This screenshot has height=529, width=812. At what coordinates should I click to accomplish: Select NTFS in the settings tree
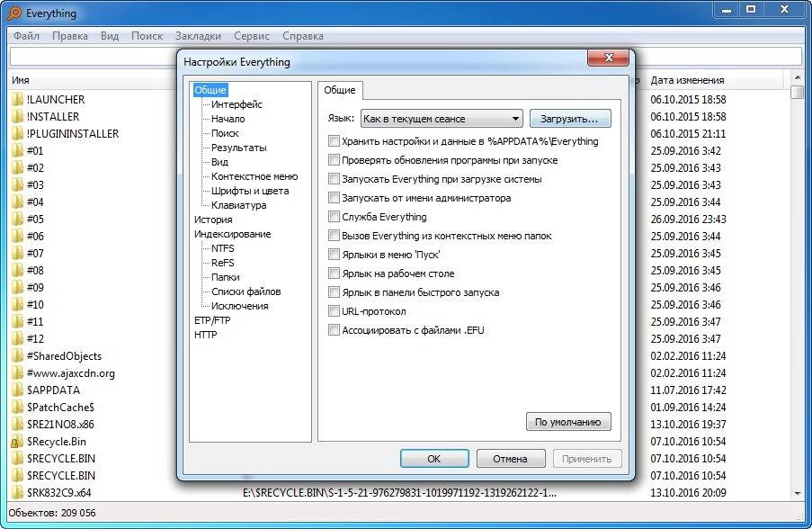tap(223, 248)
